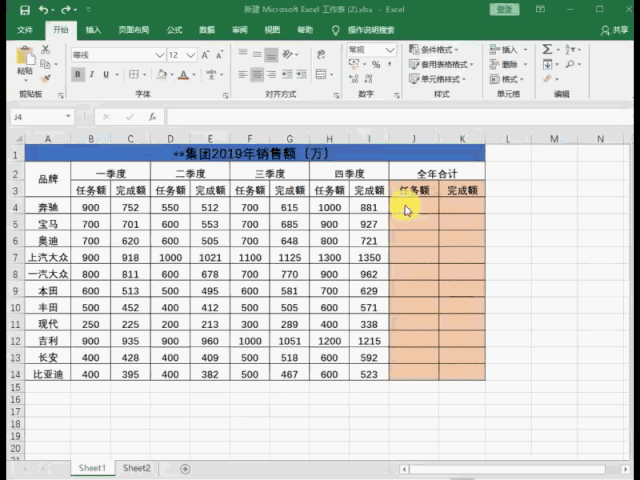Click the Paste clipboard icon
Viewport: 640px width, 480px height.
tap(25, 57)
